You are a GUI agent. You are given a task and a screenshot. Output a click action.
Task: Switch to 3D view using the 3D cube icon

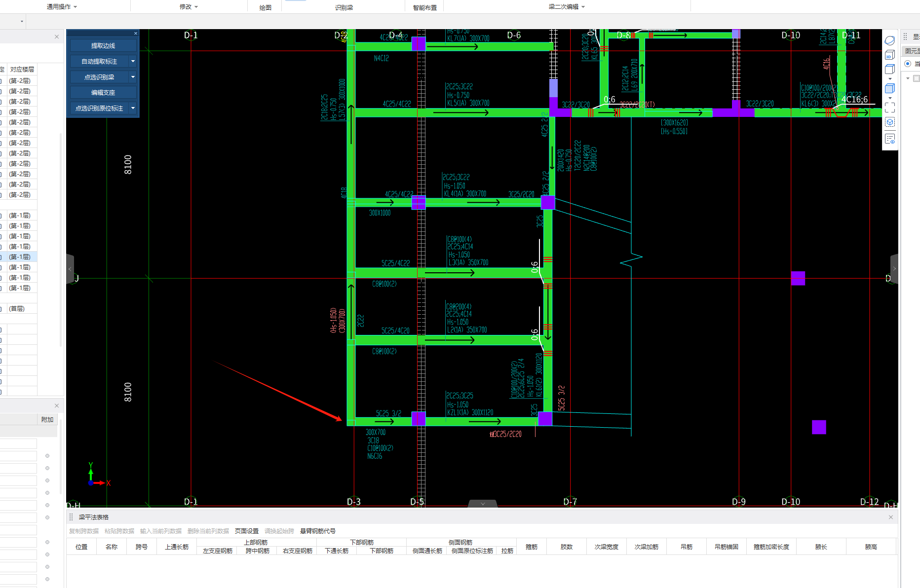coord(890,55)
